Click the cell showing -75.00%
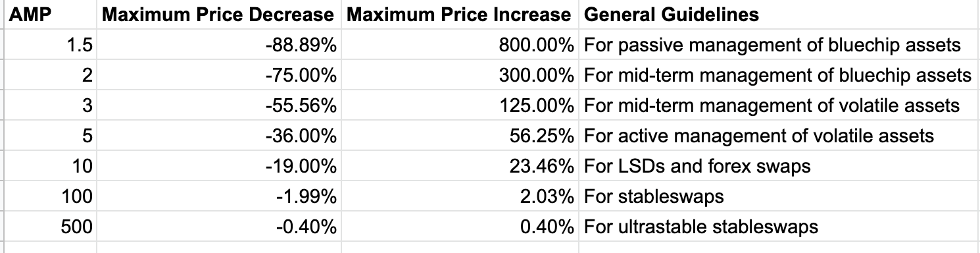The image size is (980, 253). point(219,75)
